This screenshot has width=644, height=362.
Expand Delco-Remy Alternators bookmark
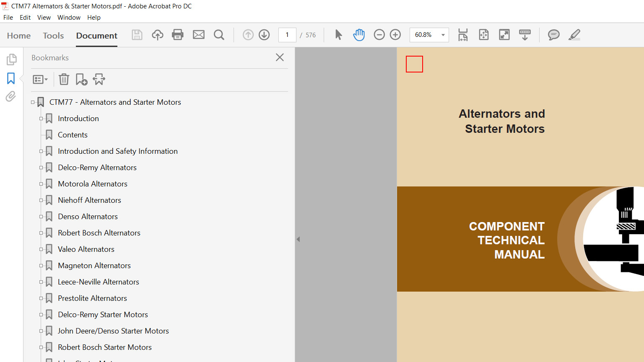tap(41, 168)
